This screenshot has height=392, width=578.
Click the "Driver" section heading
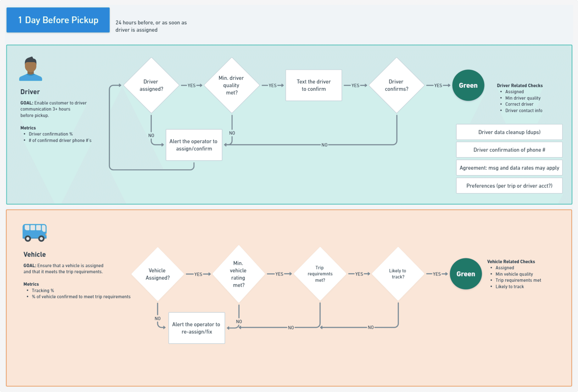30,92
